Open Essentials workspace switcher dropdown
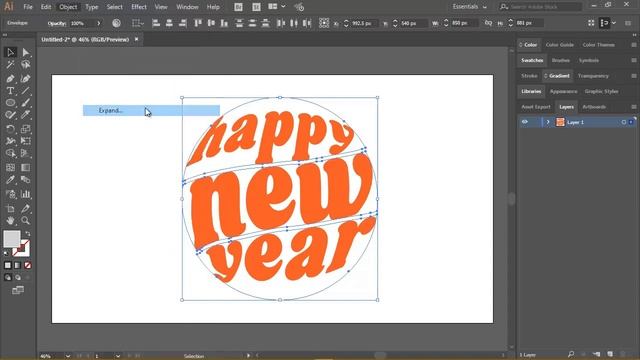The image size is (640, 360). pyautogui.click(x=469, y=7)
